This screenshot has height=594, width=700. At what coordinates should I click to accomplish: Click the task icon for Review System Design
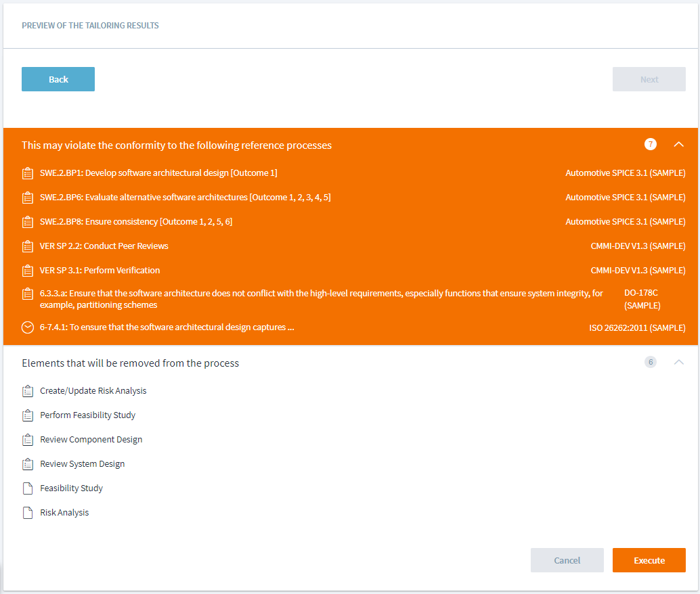click(x=28, y=464)
